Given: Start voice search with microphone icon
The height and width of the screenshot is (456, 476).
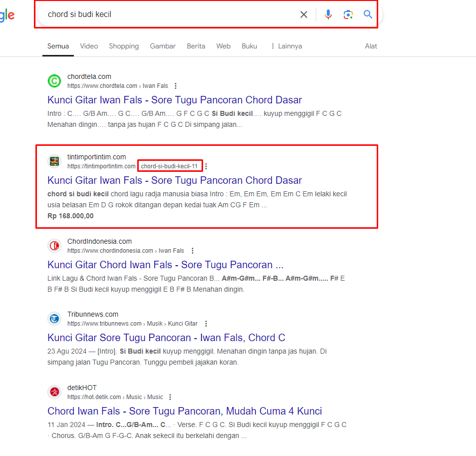Looking at the screenshot, I should pyautogui.click(x=328, y=14).
